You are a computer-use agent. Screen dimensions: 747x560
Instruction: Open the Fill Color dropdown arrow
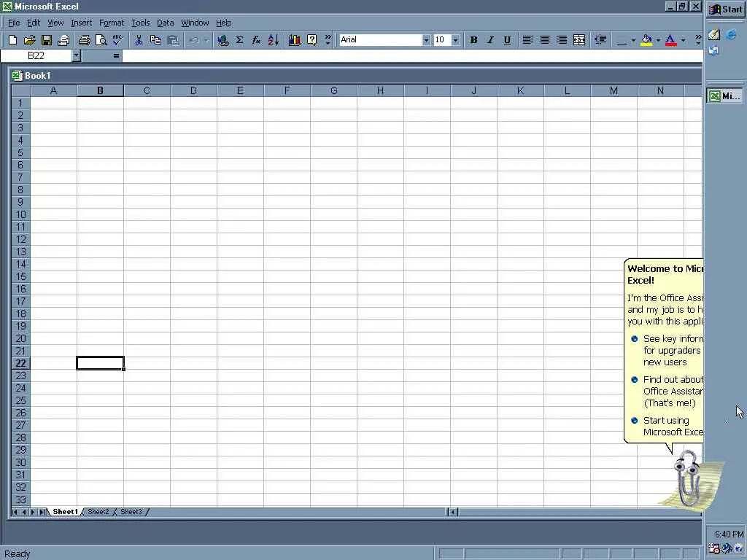[x=658, y=40]
